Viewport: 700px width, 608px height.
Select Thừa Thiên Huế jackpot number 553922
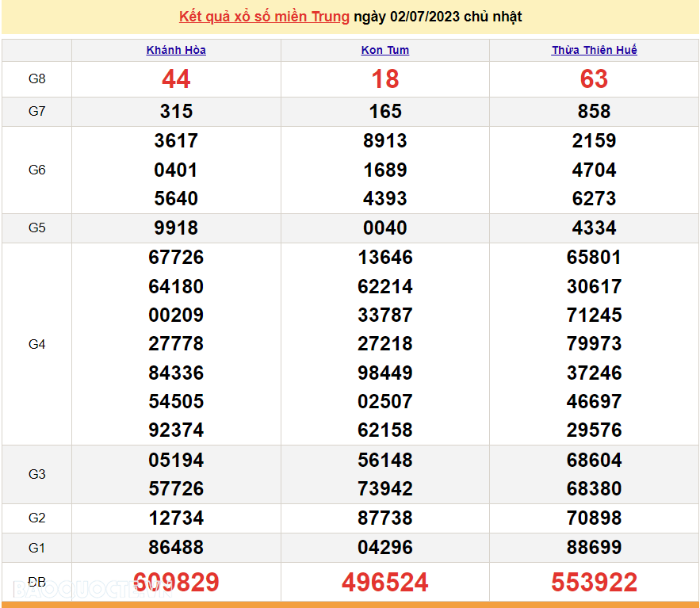tap(594, 583)
